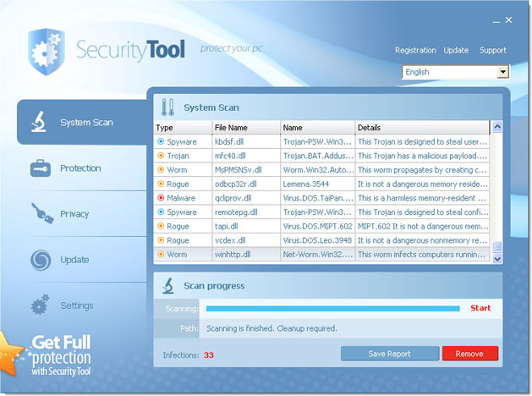Select the remotepg.dll file name cell
Screen dimensions: 532x396
tap(246, 212)
